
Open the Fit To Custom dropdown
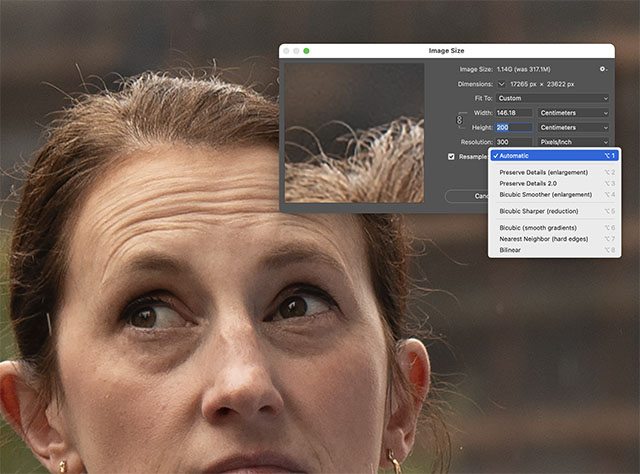coord(553,98)
